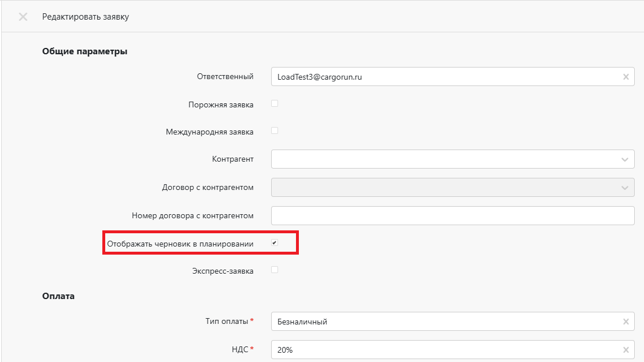Tick the Порожняя заявка checkbox
Viewport: 644px width, 362px height.
click(275, 104)
